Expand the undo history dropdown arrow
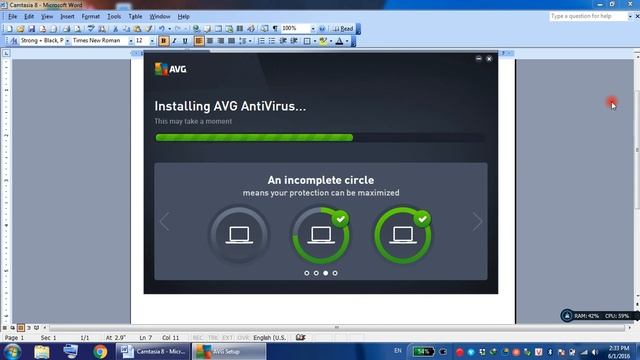 [169, 29]
